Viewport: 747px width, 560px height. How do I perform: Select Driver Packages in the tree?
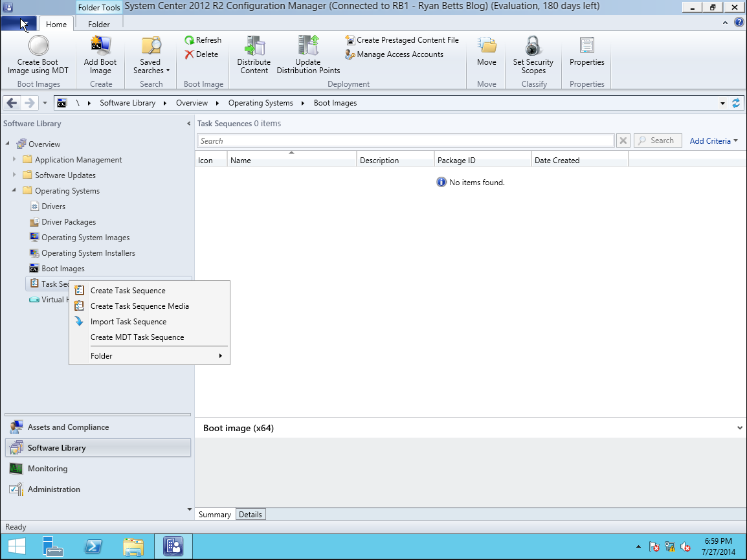coord(62,222)
